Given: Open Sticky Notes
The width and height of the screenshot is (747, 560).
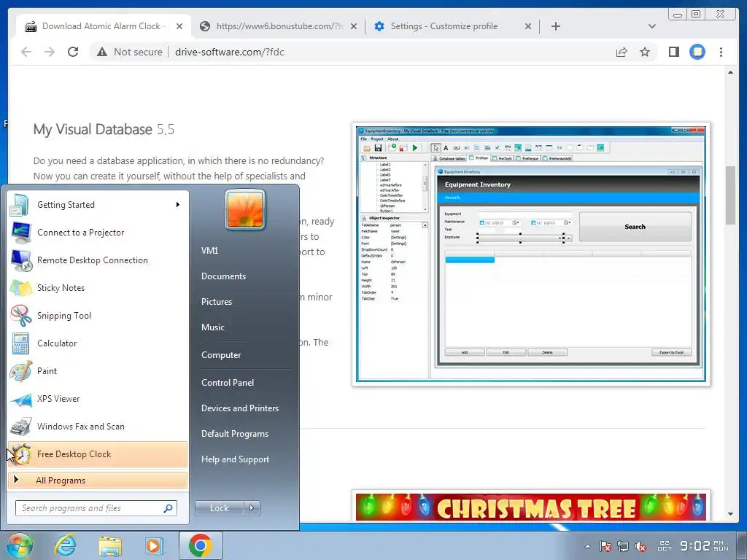Looking at the screenshot, I should 97,287.
